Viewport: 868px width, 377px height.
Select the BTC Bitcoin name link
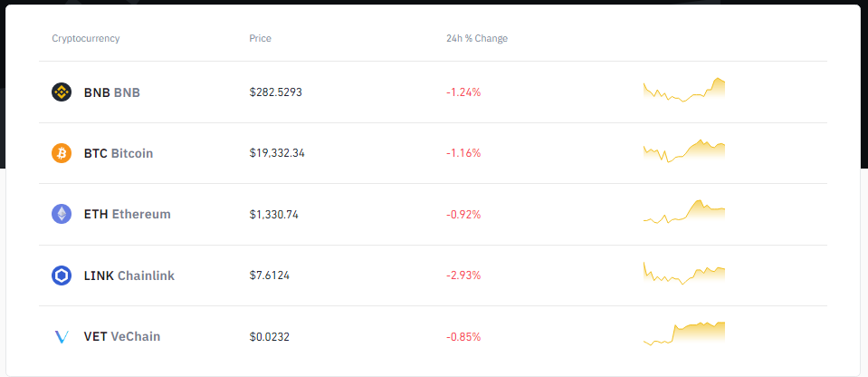(119, 153)
